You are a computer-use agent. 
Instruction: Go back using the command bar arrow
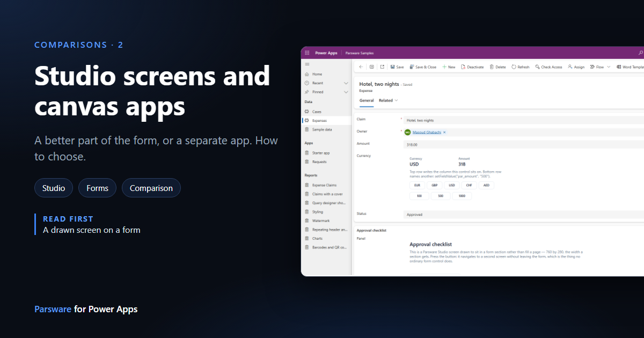pyautogui.click(x=361, y=67)
